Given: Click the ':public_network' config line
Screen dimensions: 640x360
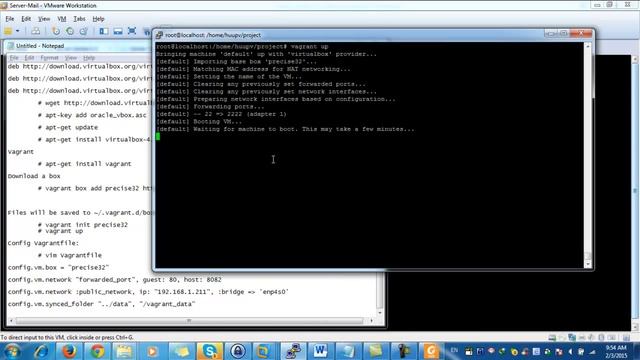Looking at the screenshot, I should (x=148, y=292).
